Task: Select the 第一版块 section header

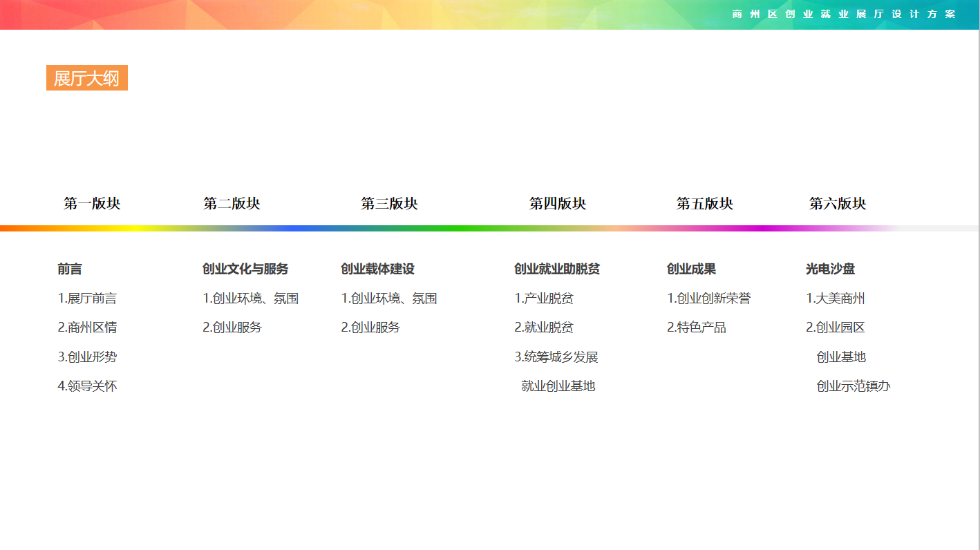Action: 91,204
